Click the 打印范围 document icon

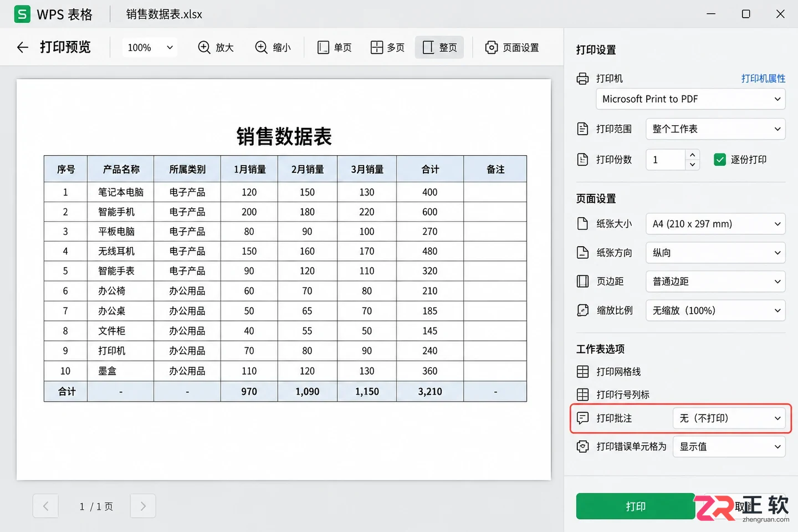pos(583,129)
